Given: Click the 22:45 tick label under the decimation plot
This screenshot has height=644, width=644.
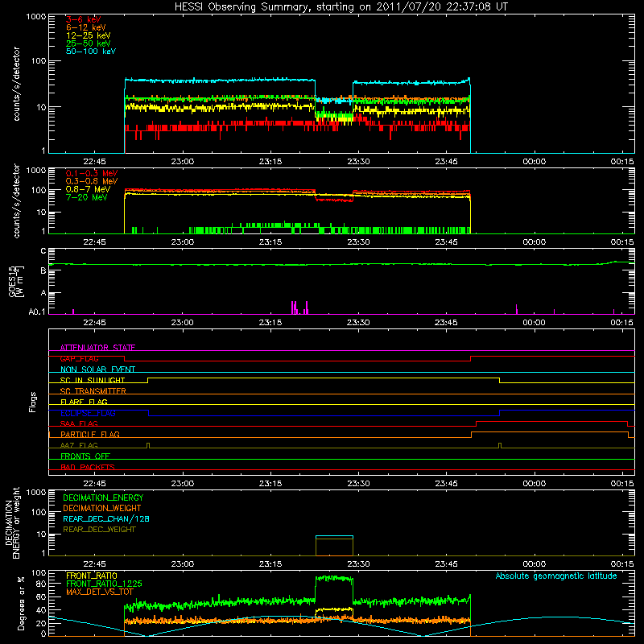Looking at the screenshot, I should point(94,564).
